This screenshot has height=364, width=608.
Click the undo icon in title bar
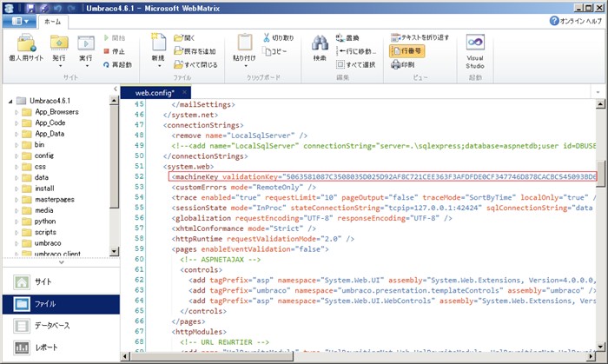pyautogui.click(x=57, y=8)
